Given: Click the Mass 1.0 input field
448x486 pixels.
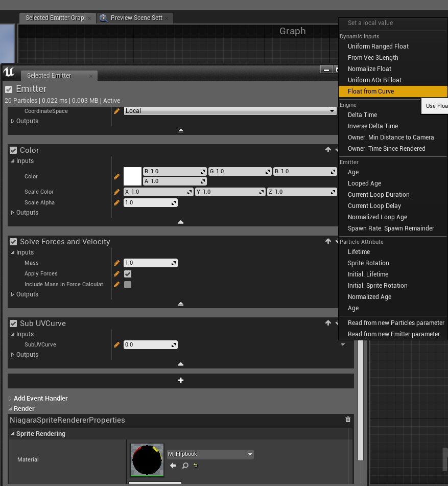Looking at the screenshot, I should [151, 263].
